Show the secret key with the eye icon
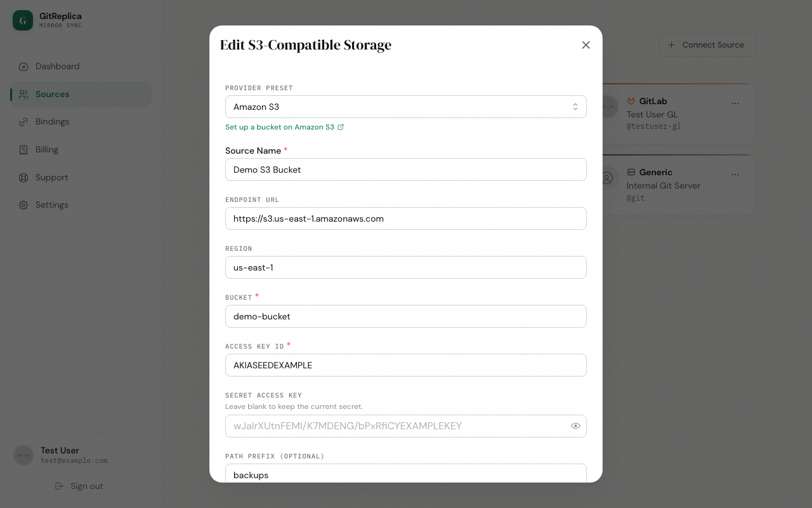 (x=575, y=426)
